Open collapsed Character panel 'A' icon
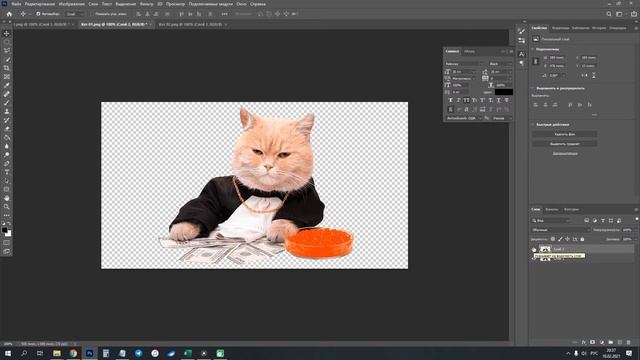 pos(522,54)
